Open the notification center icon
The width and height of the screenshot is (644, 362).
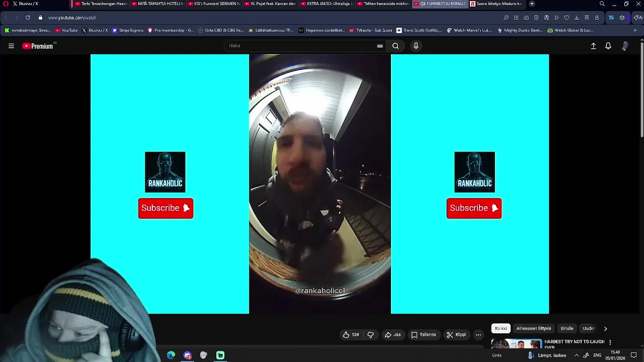coord(633,355)
